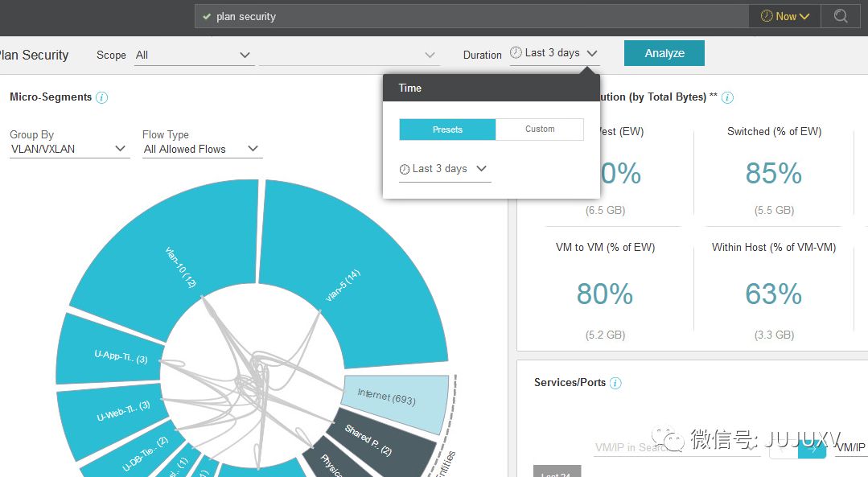Click the VM to VM 80% value
Screen dimensions: 868x477
(x=604, y=294)
